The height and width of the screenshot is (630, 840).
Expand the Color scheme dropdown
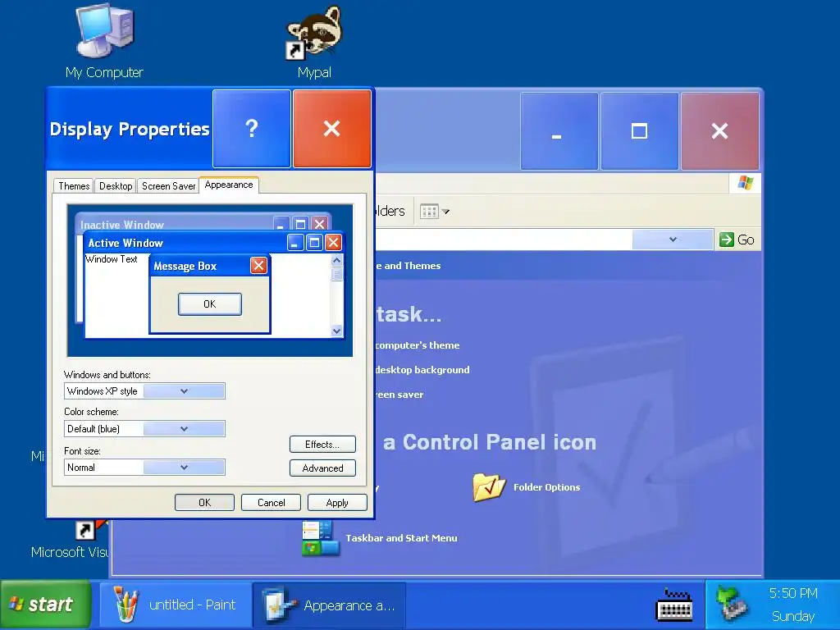pyautogui.click(x=184, y=428)
